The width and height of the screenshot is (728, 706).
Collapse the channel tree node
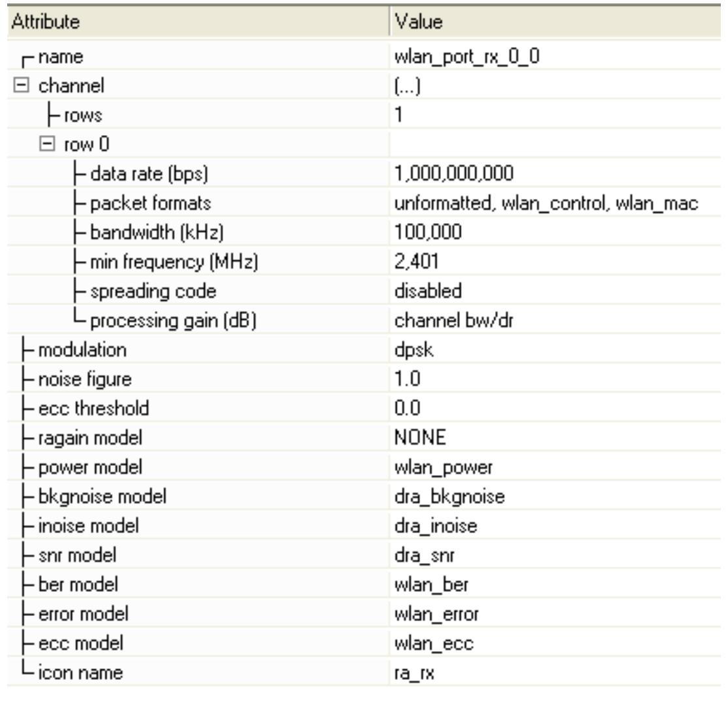(19, 85)
